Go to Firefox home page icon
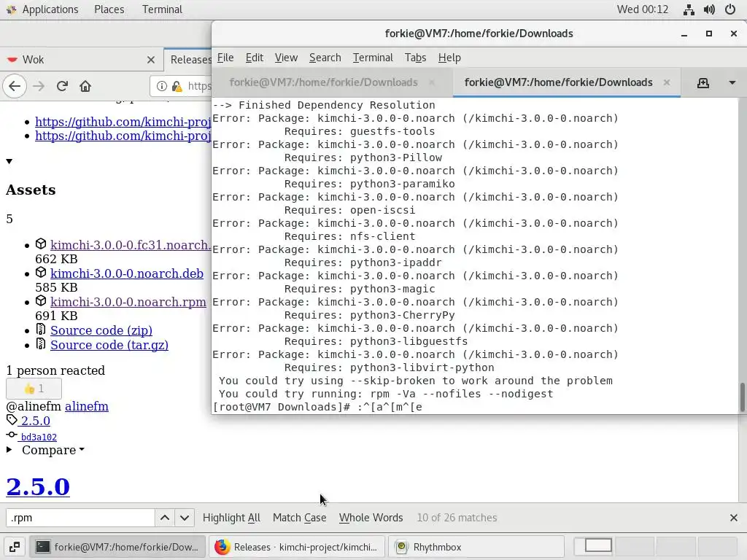747x560 pixels. point(85,86)
